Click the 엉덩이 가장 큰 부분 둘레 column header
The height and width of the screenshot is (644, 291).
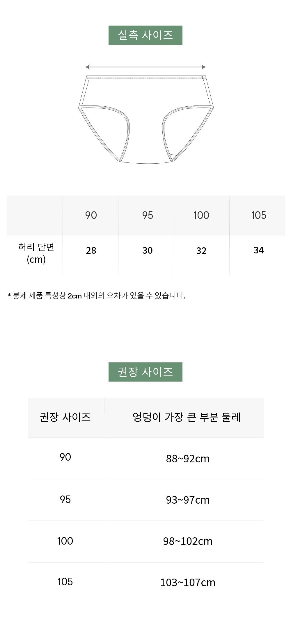click(x=187, y=417)
